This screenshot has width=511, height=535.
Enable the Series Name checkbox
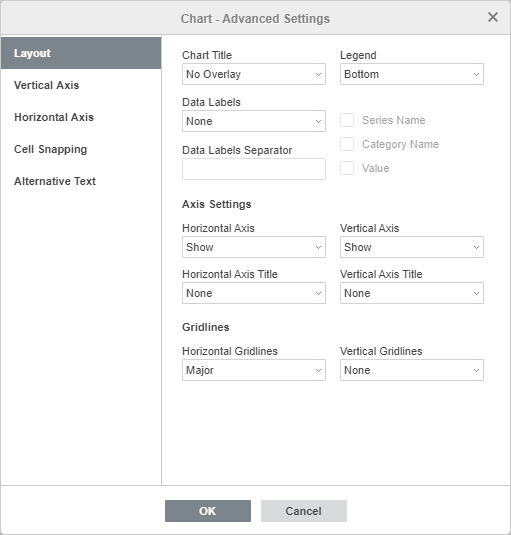347,120
